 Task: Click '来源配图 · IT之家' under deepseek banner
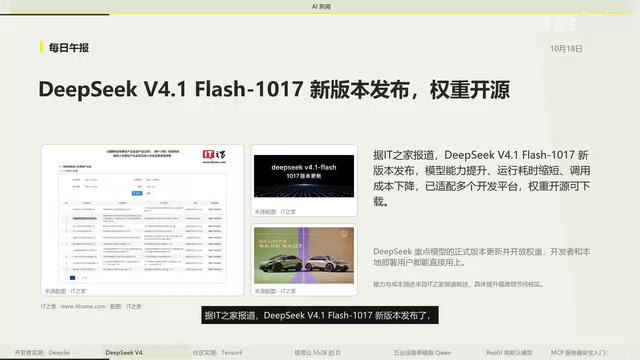(275, 212)
